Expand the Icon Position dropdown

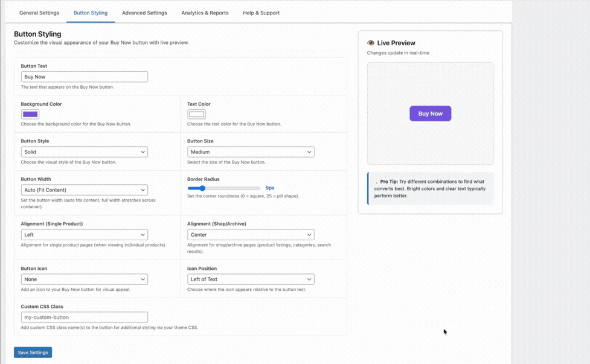point(251,279)
